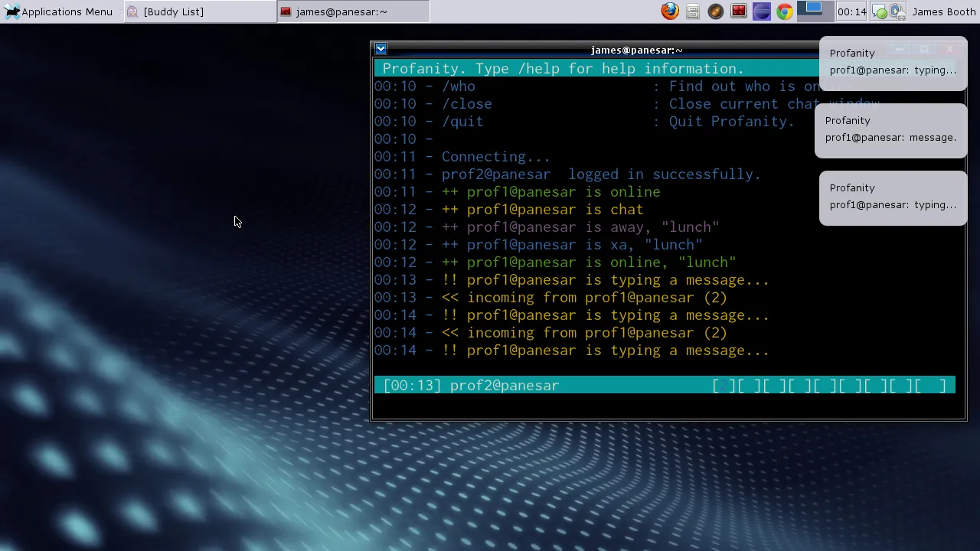Dismiss the topmost Profanity typing notification

click(x=893, y=62)
